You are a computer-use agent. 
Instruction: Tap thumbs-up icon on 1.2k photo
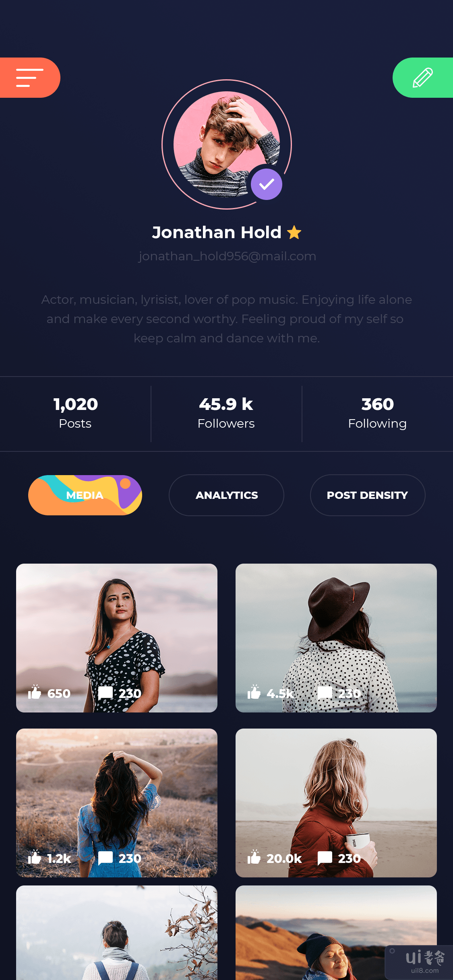click(x=35, y=857)
